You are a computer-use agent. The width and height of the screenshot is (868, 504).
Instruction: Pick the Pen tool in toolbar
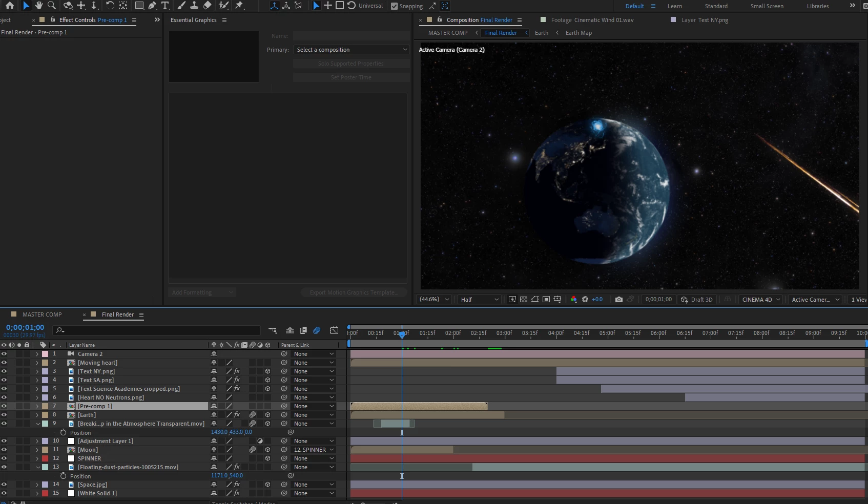pyautogui.click(x=152, y=6)
